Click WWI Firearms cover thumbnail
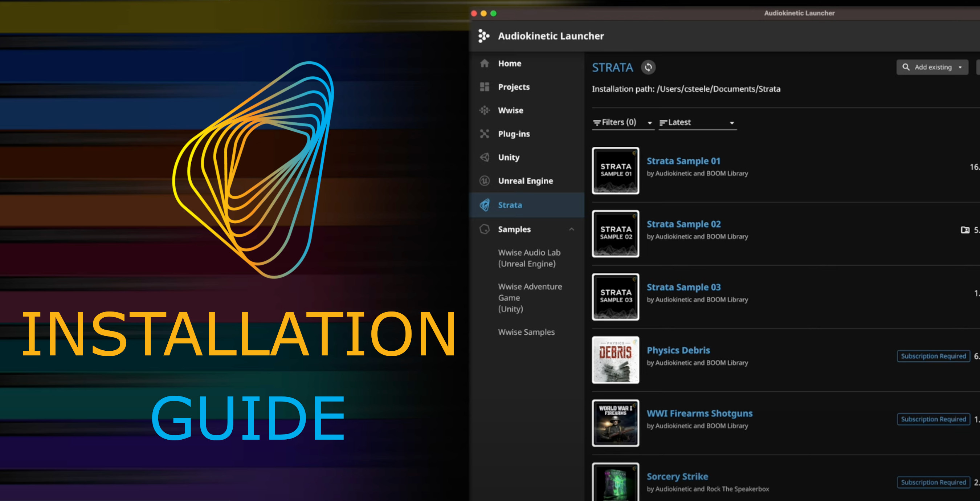980x501 pixels. pos(615,423)
